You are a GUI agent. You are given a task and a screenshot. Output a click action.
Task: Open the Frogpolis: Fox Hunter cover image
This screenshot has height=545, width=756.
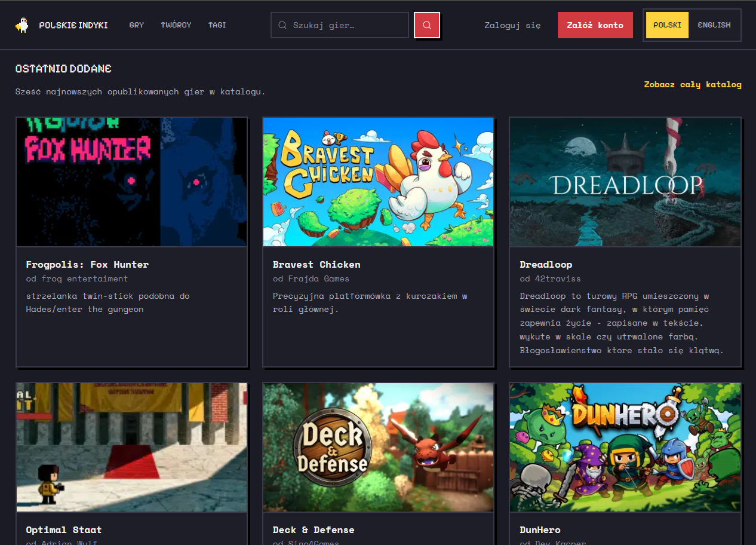132,182
